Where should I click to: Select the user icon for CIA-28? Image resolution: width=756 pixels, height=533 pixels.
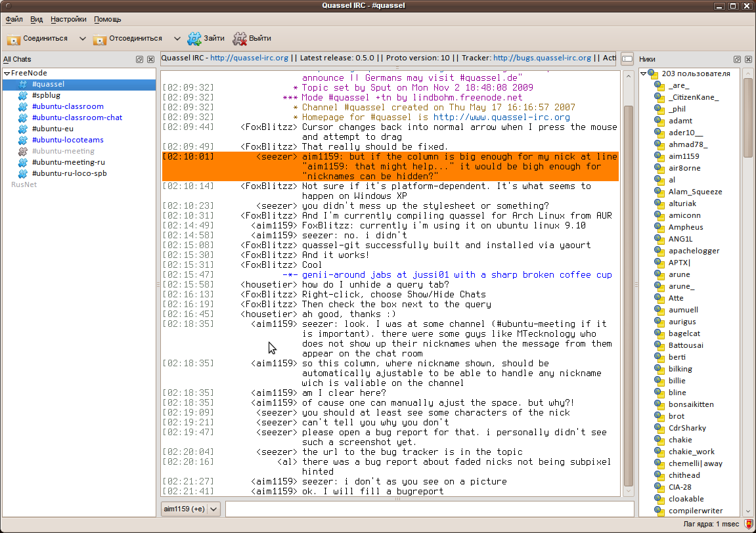[x=659, y=487]
